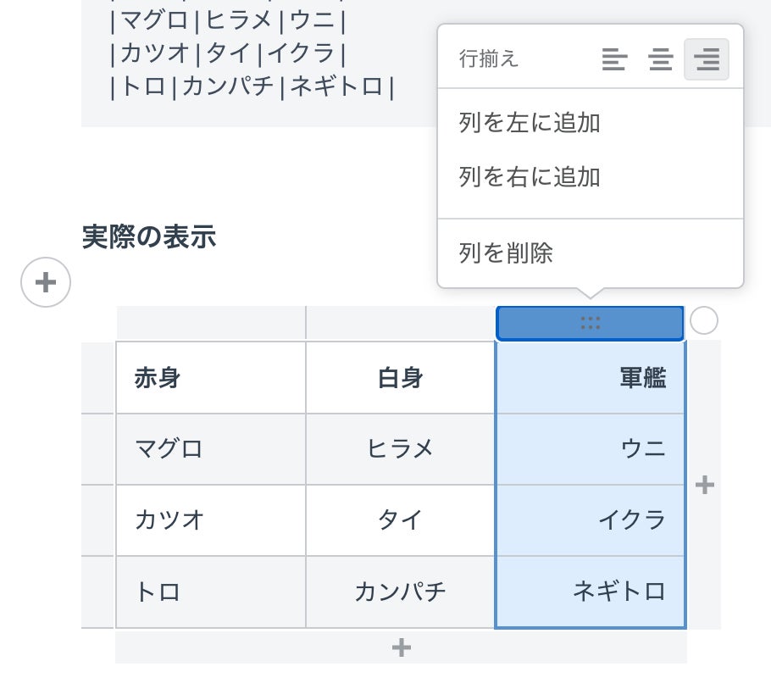Select the first column header handle
This screenshot has width=771, height=700.
coord(210,323)
